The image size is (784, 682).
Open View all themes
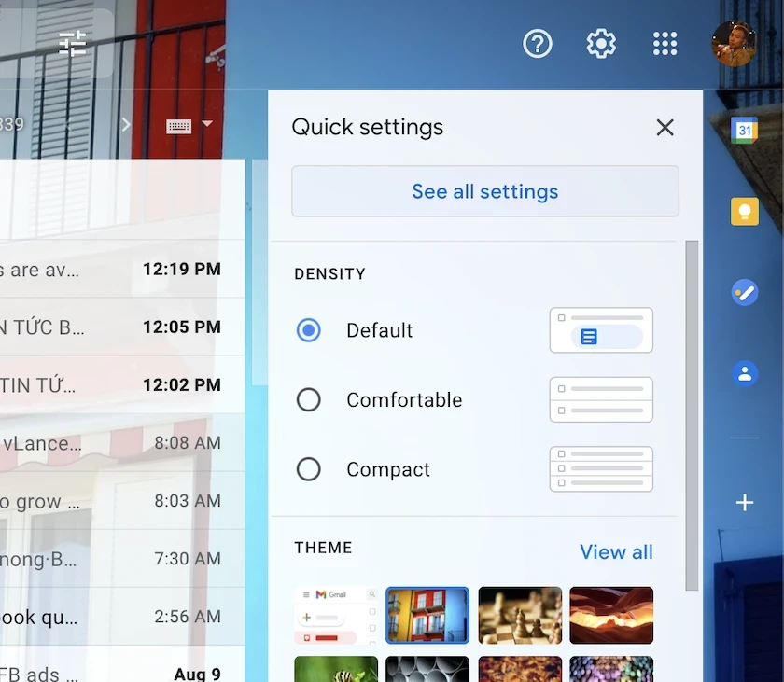pos(616,552)
